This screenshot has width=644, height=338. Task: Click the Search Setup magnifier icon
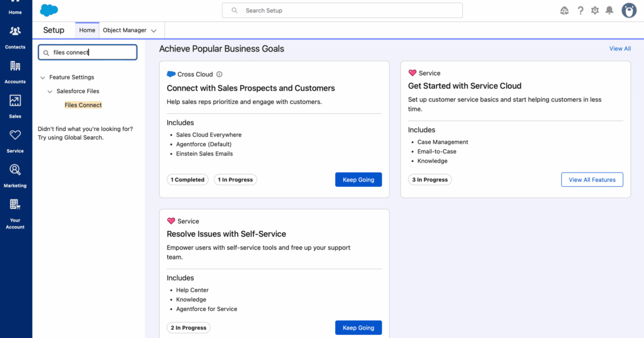pos(234,11)
